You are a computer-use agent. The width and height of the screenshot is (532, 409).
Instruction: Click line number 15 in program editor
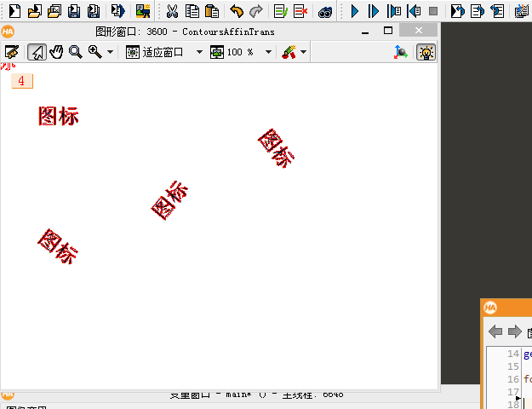click(513, 366)
